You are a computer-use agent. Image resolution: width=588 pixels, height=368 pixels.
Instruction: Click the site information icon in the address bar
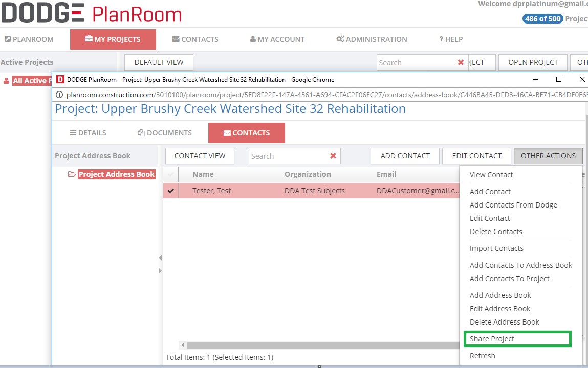point(61,95)
